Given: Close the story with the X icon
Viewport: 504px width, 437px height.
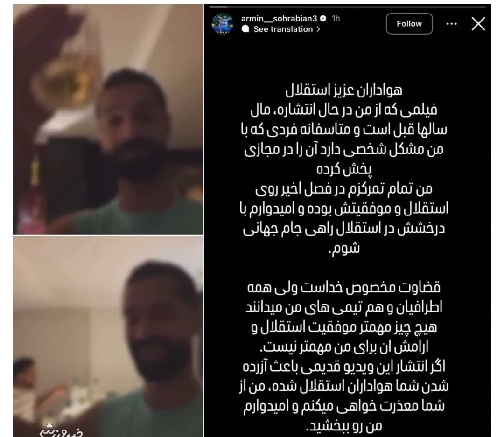Looking at the screenshot, I should click(478, 24).
